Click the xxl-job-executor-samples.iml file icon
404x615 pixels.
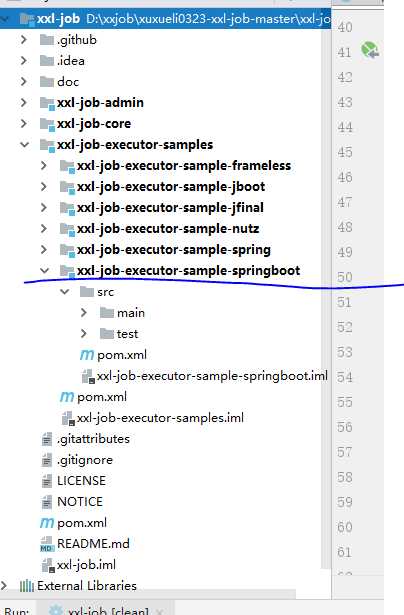(x=68, y=418)
